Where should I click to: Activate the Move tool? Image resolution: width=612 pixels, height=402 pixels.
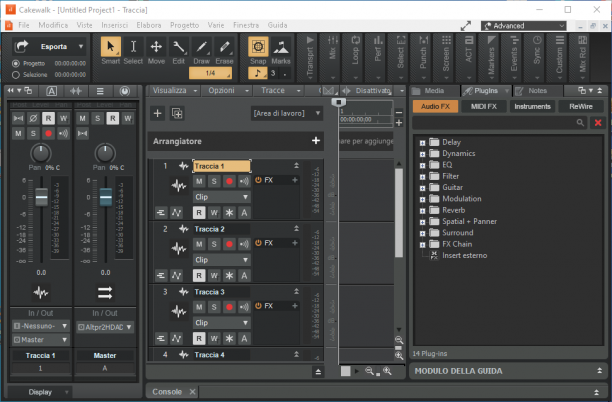(156, 47)
